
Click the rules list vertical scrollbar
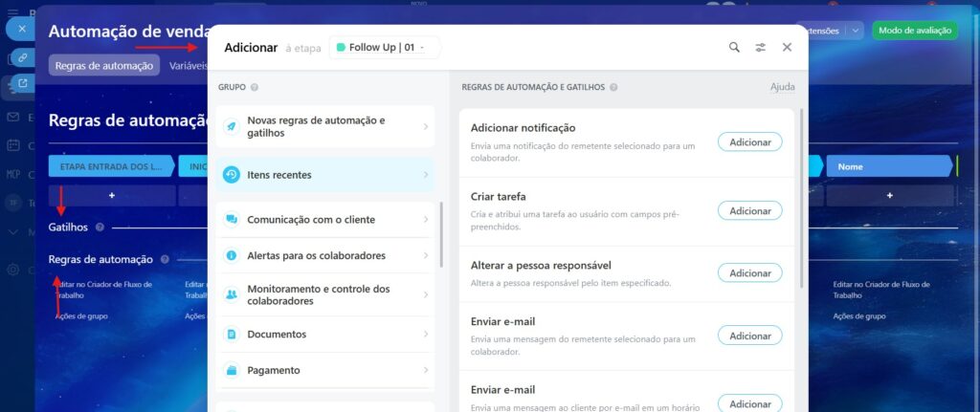802,199
